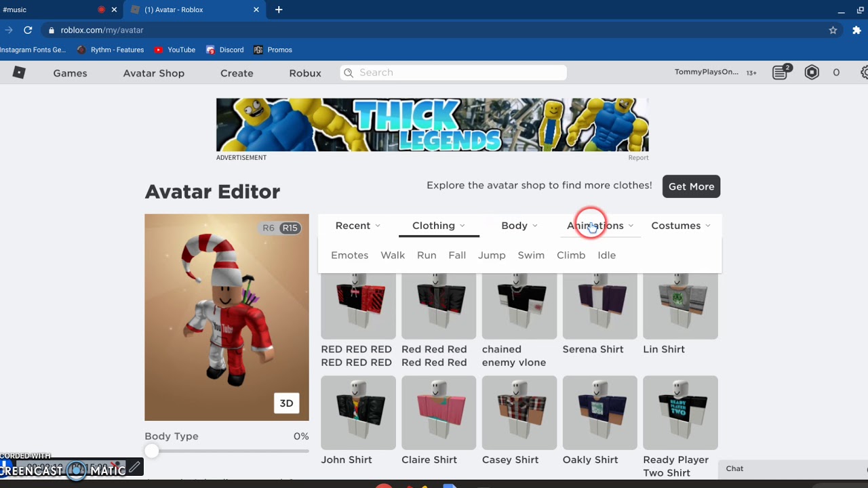868x488 pixels.
Task: Click the site lock icon in address bar
Action: [51, 30]
